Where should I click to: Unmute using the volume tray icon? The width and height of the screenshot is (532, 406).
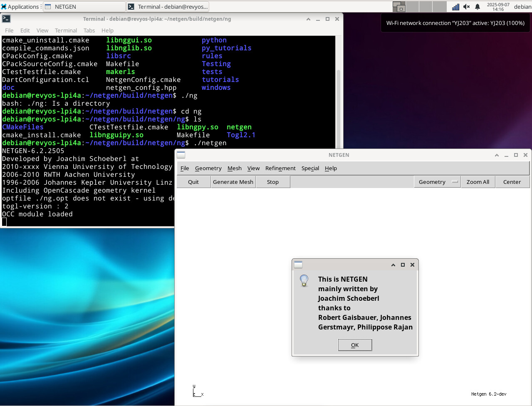[466, 7]
